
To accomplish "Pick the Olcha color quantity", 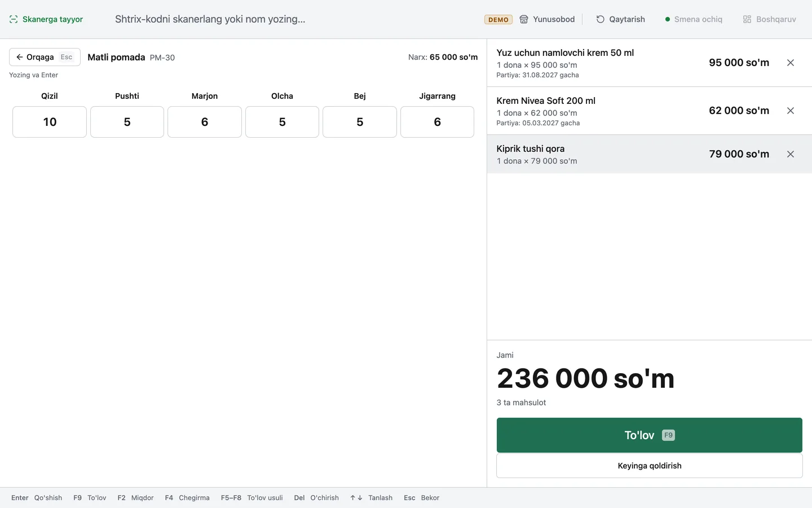I will tap(282, 122).
